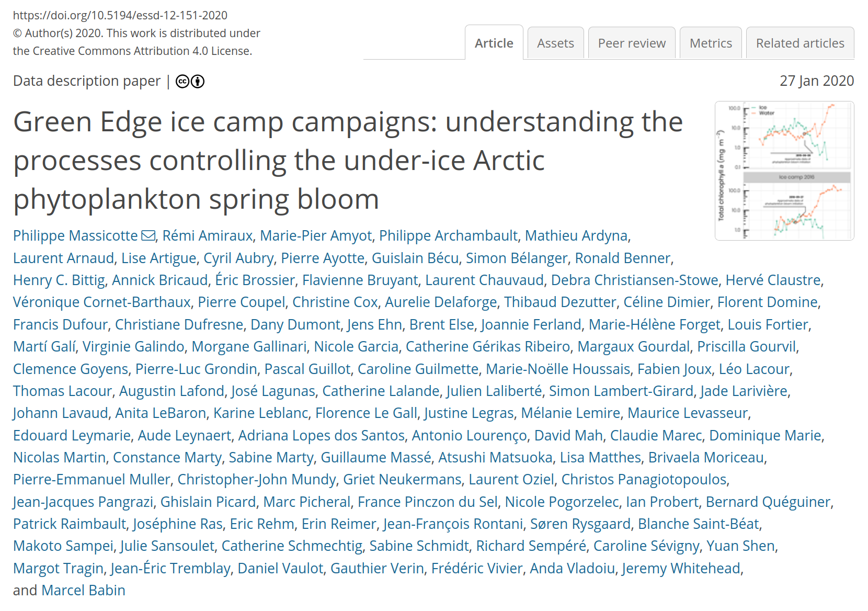The height and width of the screenshot is (611, 868).
Task: Select the Article tab
Action: 494,43
